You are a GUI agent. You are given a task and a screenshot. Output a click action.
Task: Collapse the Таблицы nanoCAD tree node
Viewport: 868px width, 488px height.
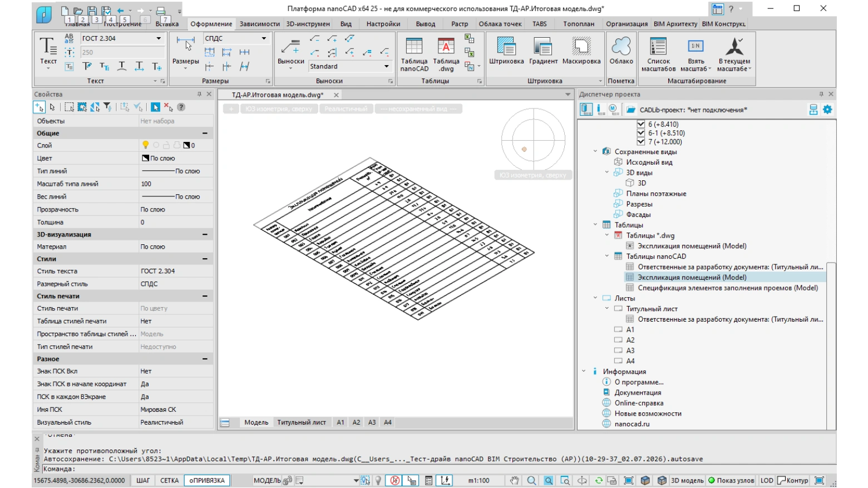[606, 256]
